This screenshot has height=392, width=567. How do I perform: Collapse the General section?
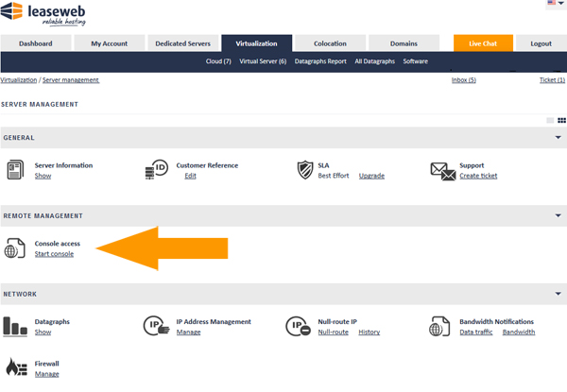(558, 138)
